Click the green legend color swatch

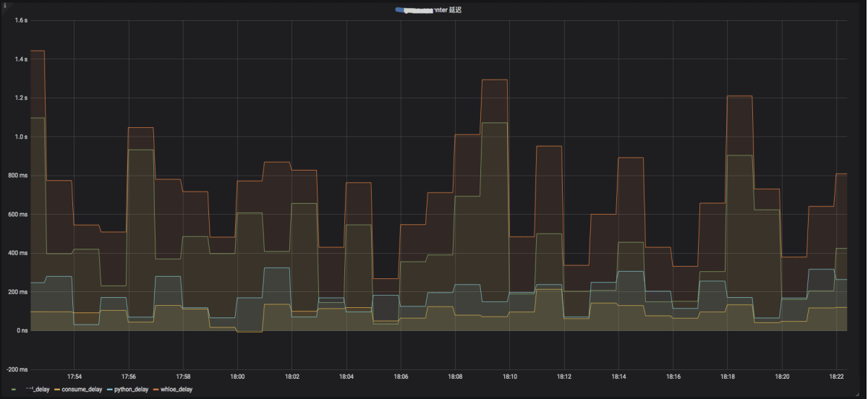14,390
